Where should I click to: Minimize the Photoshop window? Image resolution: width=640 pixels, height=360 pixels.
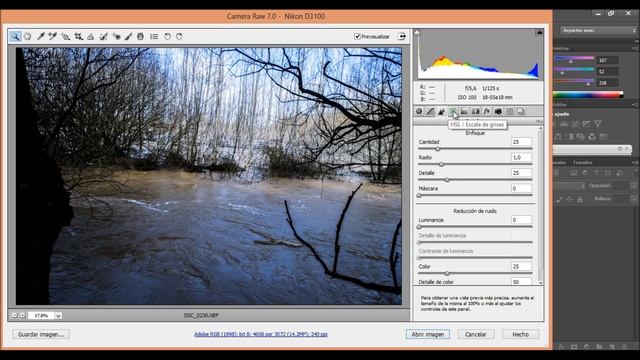pyautogui.click(x=598, y=13)
